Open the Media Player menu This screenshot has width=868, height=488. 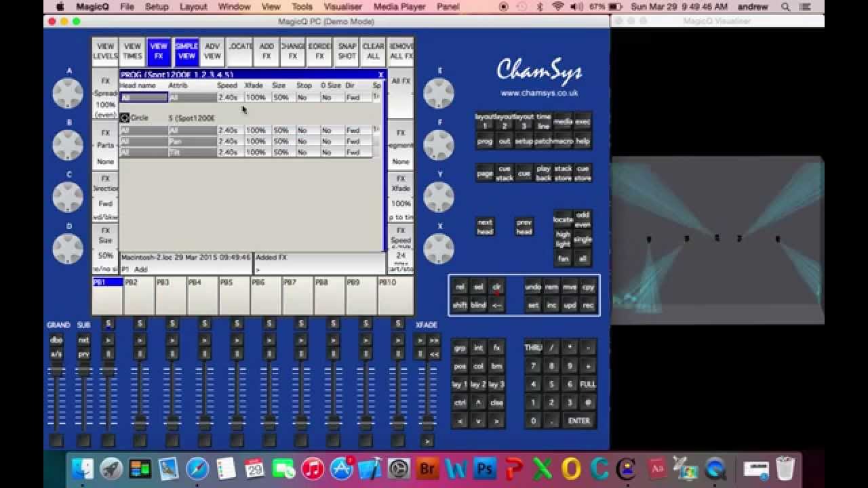pyautogui.click(x=399, y=7)
